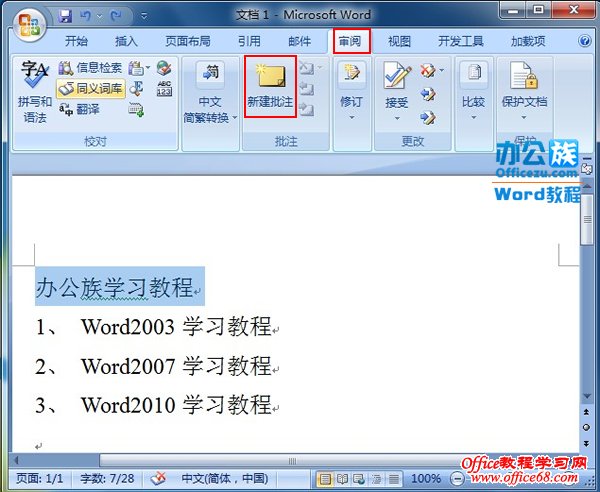The width and height of the screenshot is (600, 492).
Task: Open Word help question mark icon
Action: (x=584, y=41)
